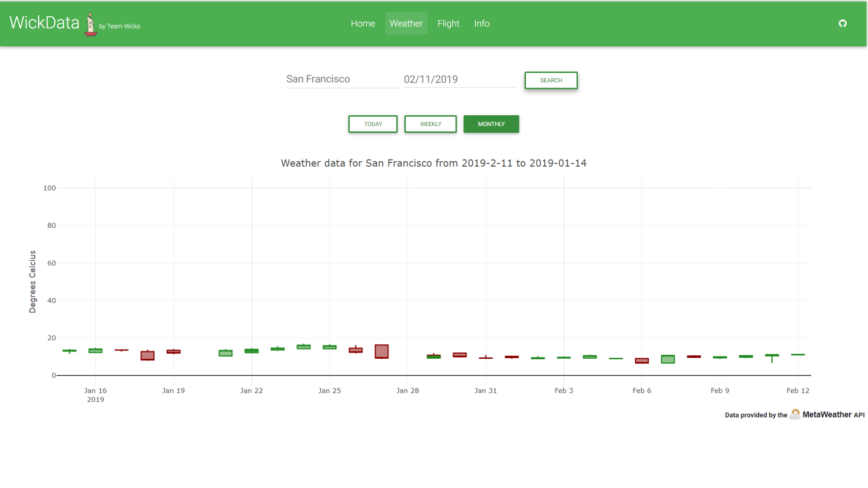The width and height of the screenshot is (868, 488).
Task: Open the GitHub icon link
Action: 842,23
